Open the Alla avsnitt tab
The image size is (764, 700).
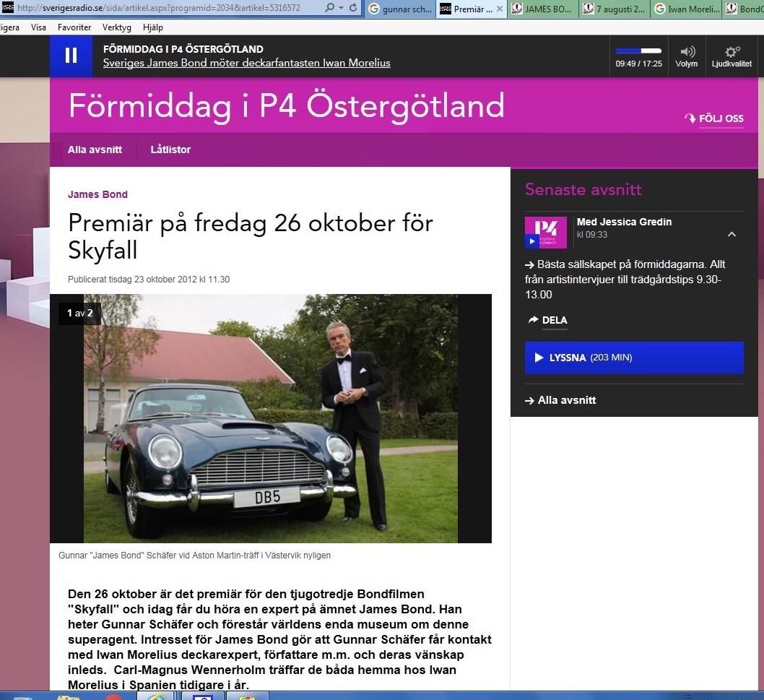click(x=95, y=150)
